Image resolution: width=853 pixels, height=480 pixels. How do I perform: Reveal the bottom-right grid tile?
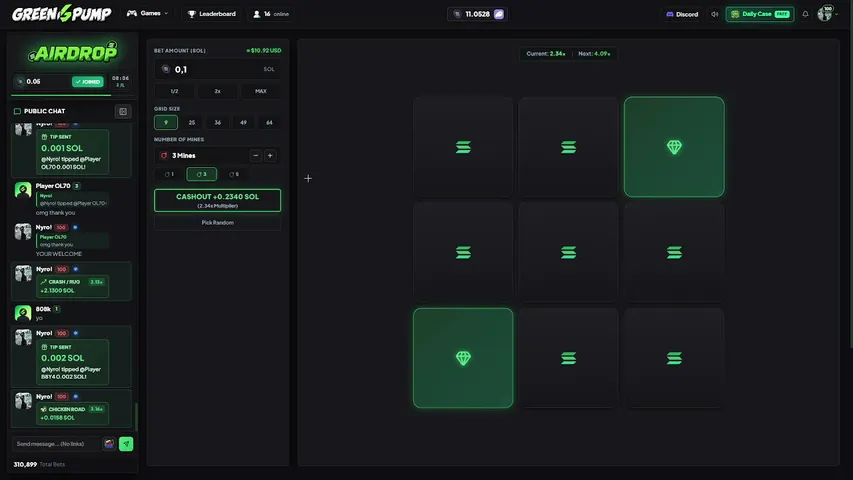pyautogui.click(x=674, y=358)
